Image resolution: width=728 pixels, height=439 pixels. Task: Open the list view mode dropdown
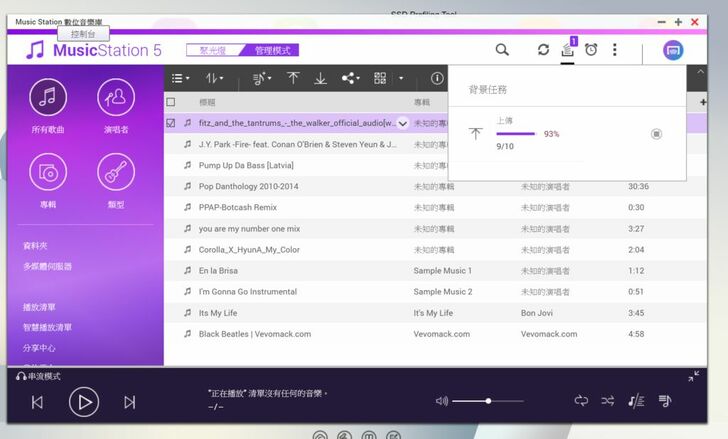click(181, 78)
